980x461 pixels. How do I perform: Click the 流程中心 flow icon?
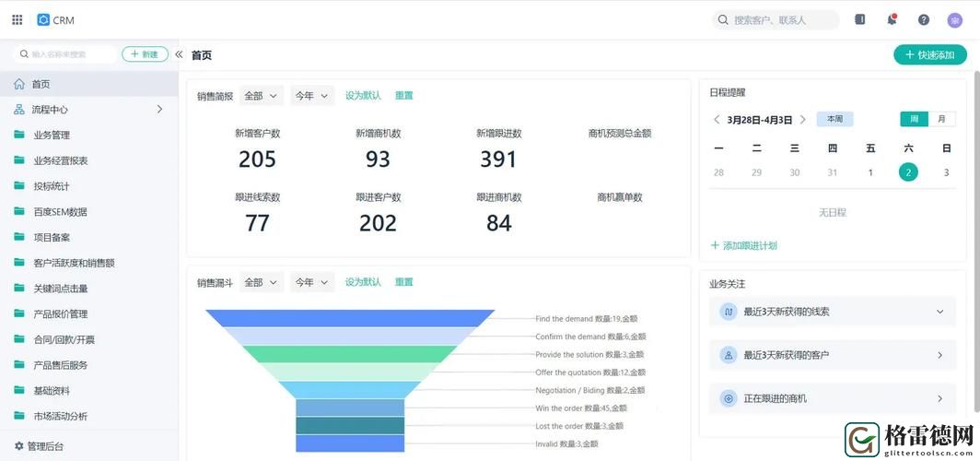tap(19, 110)
